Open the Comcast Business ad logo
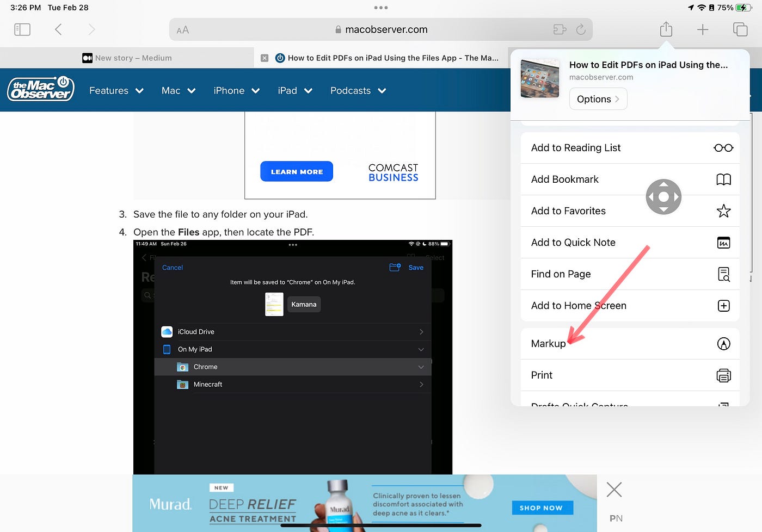The width and height of the screenshot is (762, 532). [393, 172]
